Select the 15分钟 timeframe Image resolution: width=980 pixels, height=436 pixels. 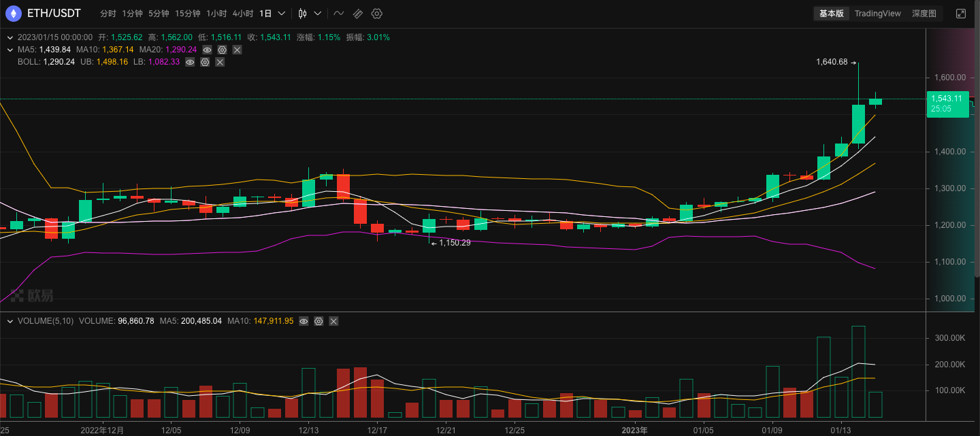tap(187, 14)
